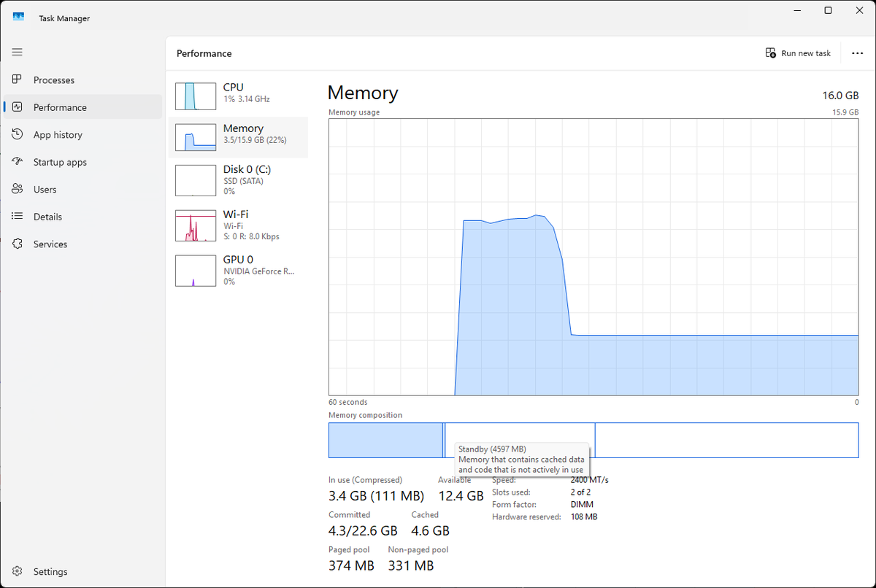Switch to Startup apps page

[x=82, y=162]
